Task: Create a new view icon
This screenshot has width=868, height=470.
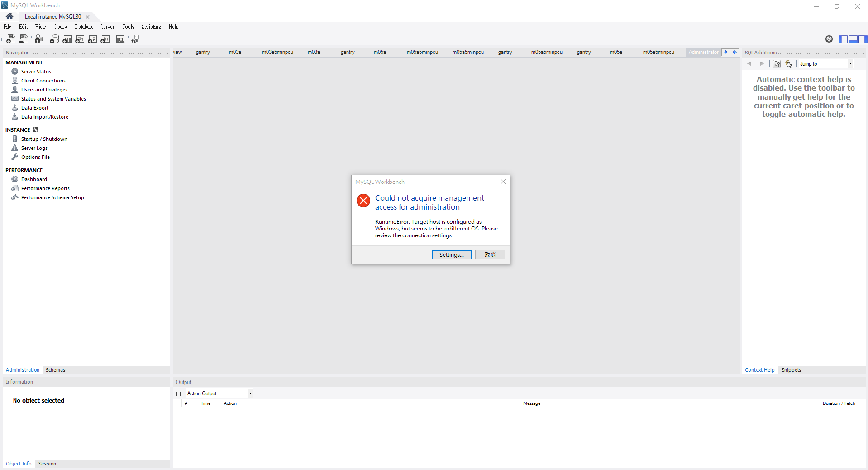Action: 80,39
